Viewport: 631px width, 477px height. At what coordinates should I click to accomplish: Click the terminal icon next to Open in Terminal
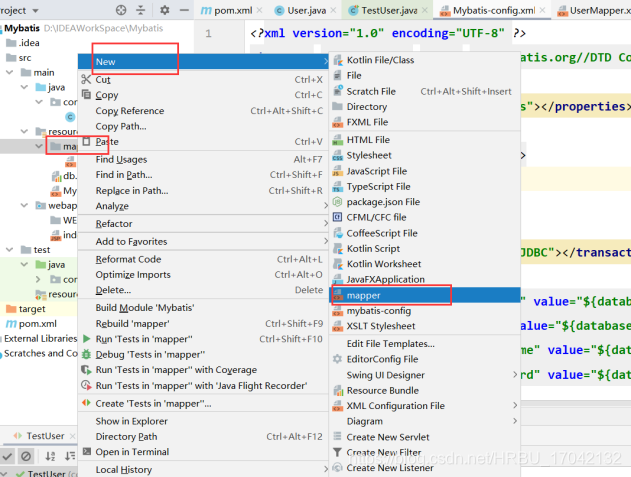pos(87,452)
